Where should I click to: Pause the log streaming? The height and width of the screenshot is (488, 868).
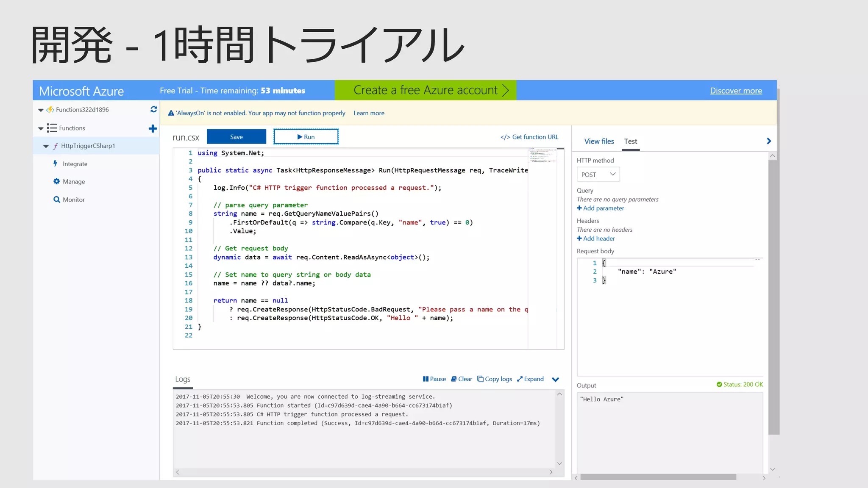[434, 379]
